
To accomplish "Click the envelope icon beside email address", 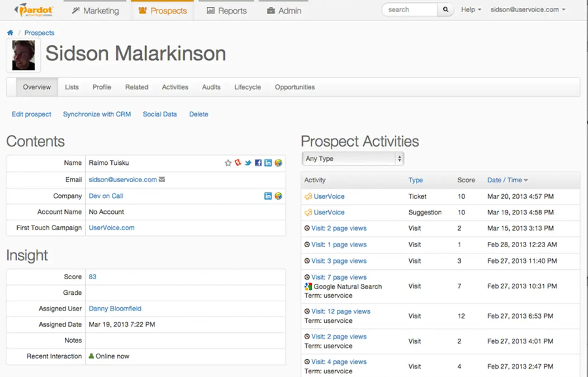I will [162, 179].
